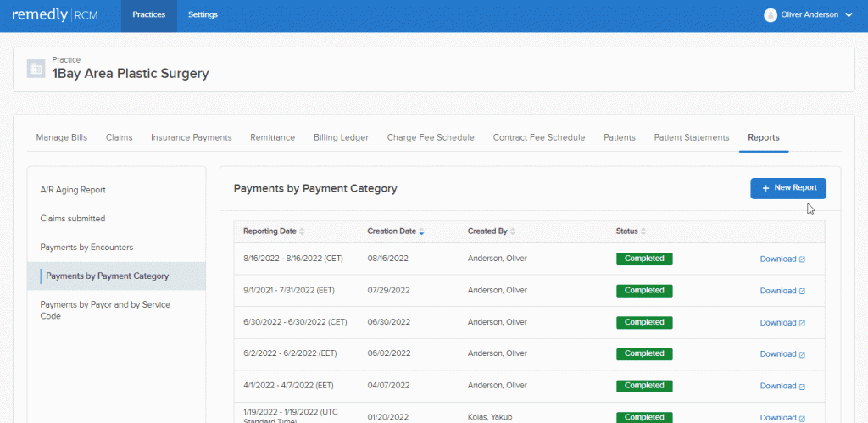Click creation date 07/29/2022

(388, 290)
